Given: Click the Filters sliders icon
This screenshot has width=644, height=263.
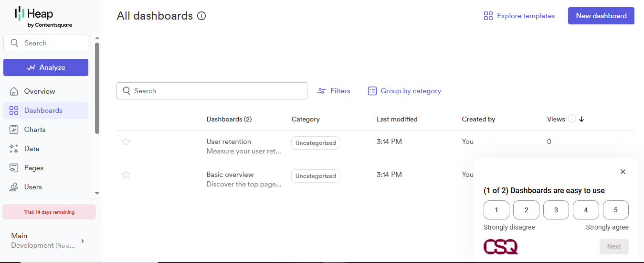Looking at the screenshot, I should [x=322, y=91].
